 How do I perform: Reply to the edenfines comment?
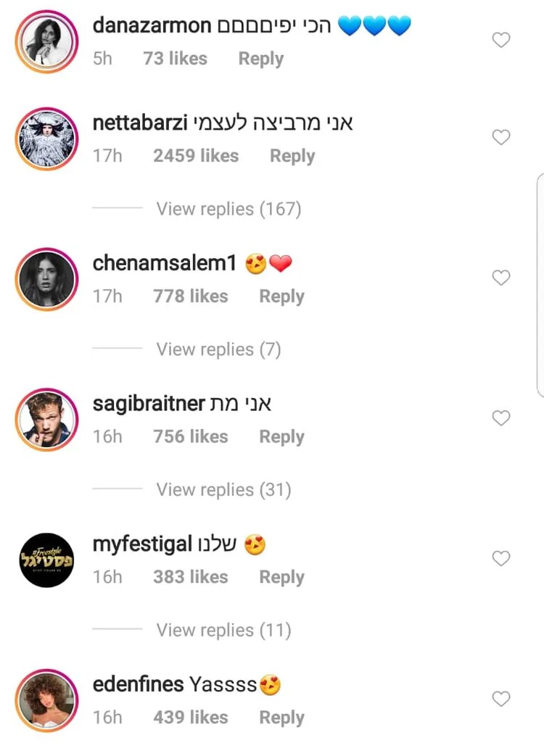pyautogui.click(x=281, y=718)
